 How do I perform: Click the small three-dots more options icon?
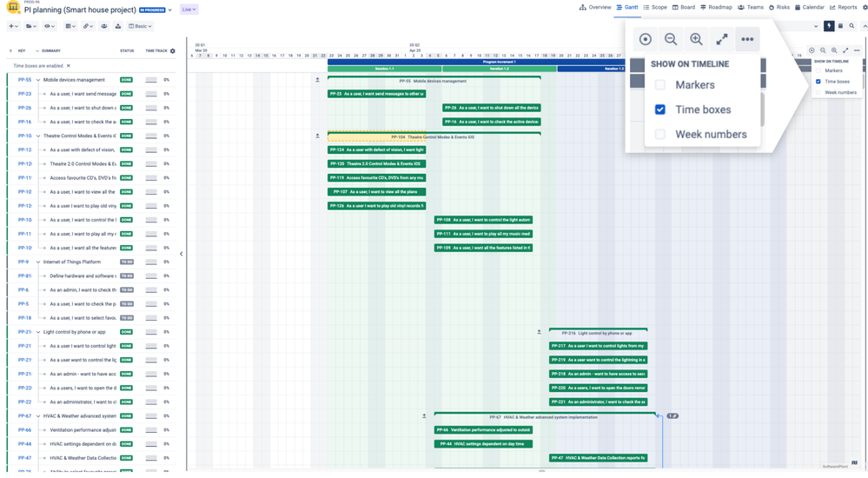(857, 50)
